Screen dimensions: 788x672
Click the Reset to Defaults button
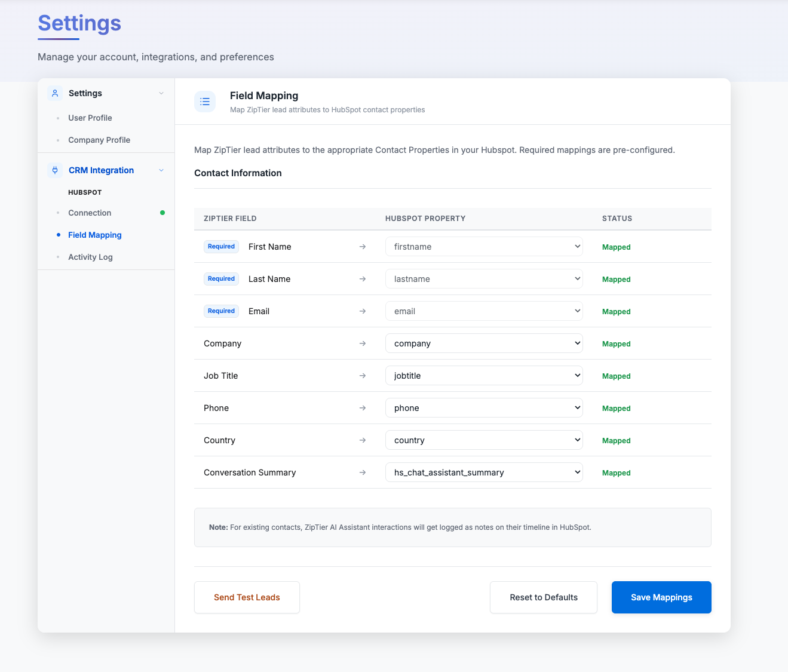544,597
